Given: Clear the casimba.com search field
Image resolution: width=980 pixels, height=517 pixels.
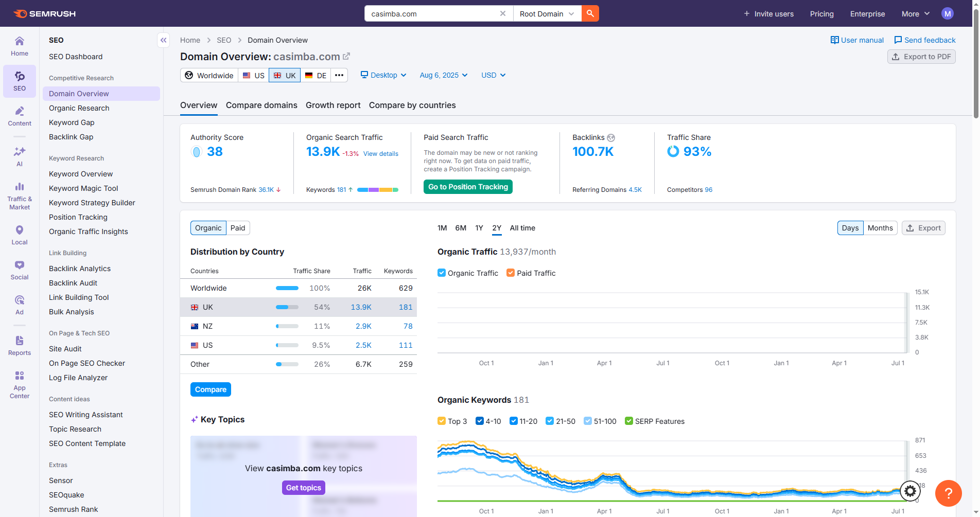Looking at the screenshot, I should (x=503, y=13).
